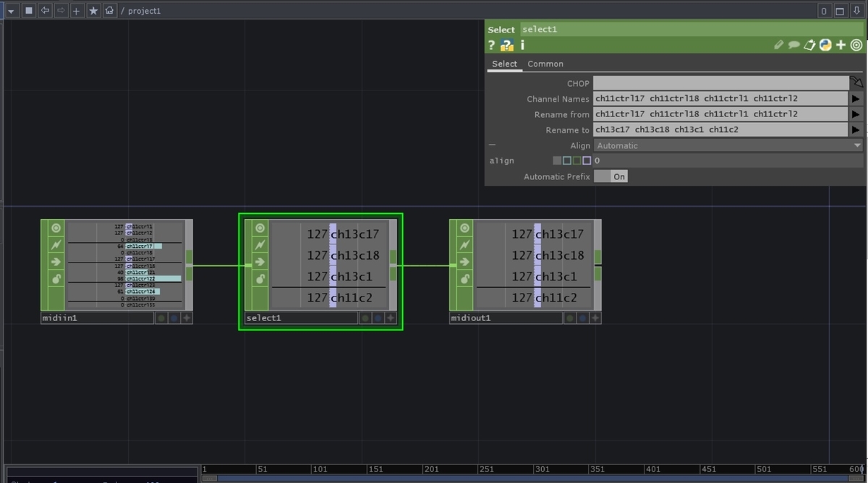
Task: Toggle the viewer active icon on midiout1
Action: pyautogui.click(x=464, y=228)
